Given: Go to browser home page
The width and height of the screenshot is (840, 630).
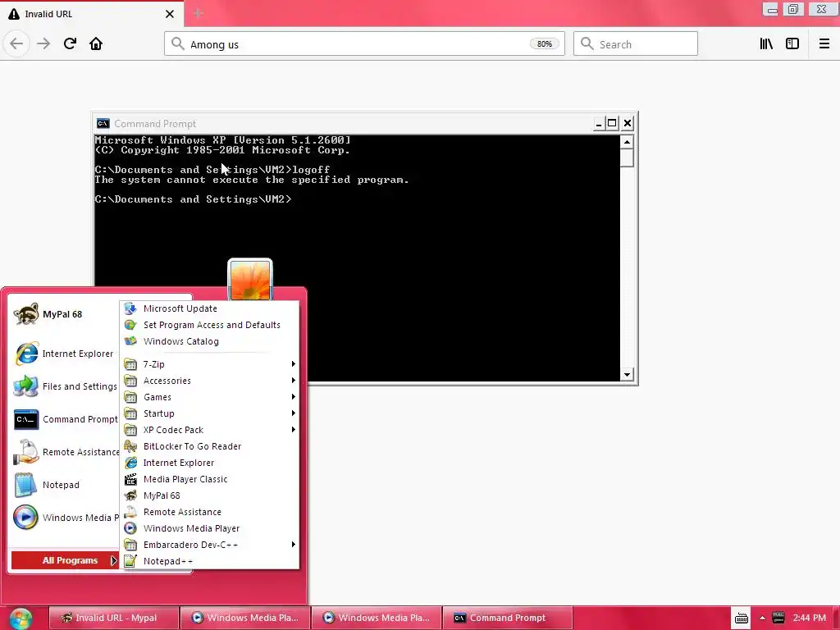Looking at the screenshot, I should pyautogui.click(x=96, y=44).
